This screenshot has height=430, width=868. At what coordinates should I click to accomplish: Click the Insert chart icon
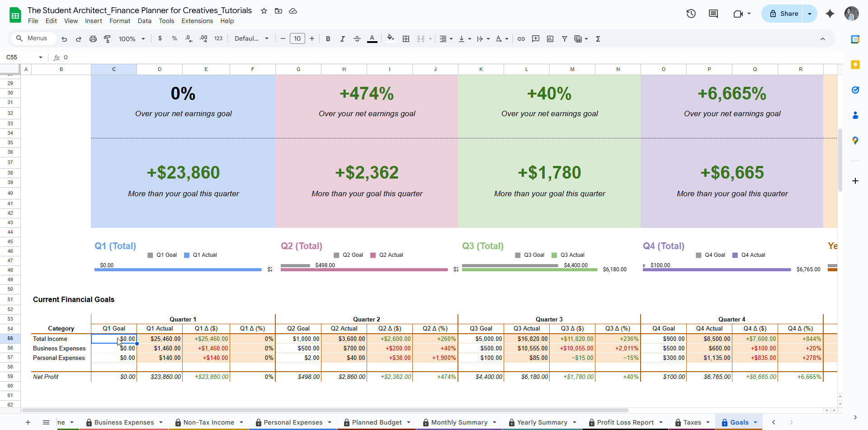pos(550,39)
